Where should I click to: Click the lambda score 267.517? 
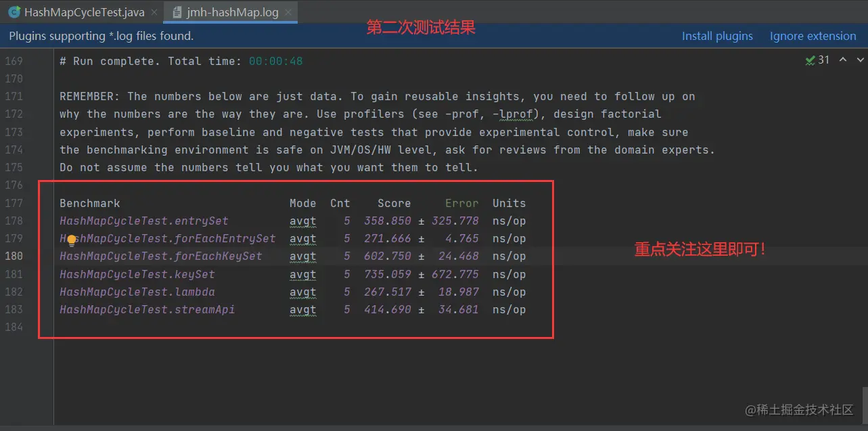[388, 292]
